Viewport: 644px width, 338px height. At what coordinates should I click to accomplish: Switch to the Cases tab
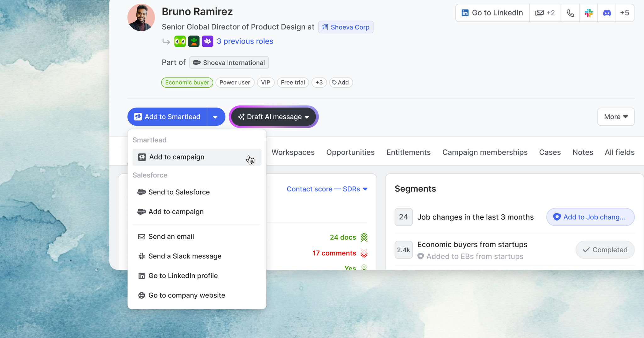click(550, 152)
